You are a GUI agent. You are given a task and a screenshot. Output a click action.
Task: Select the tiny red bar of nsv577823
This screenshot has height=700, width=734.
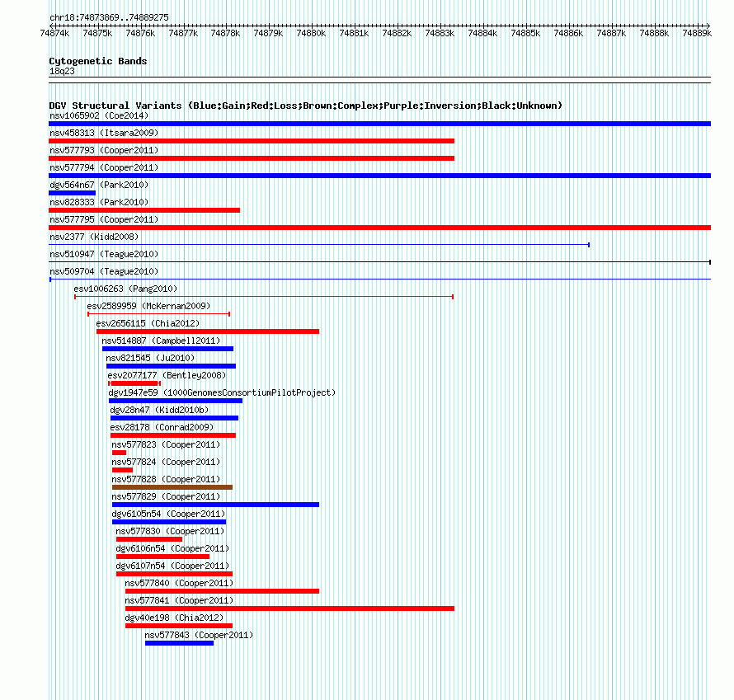120,453
